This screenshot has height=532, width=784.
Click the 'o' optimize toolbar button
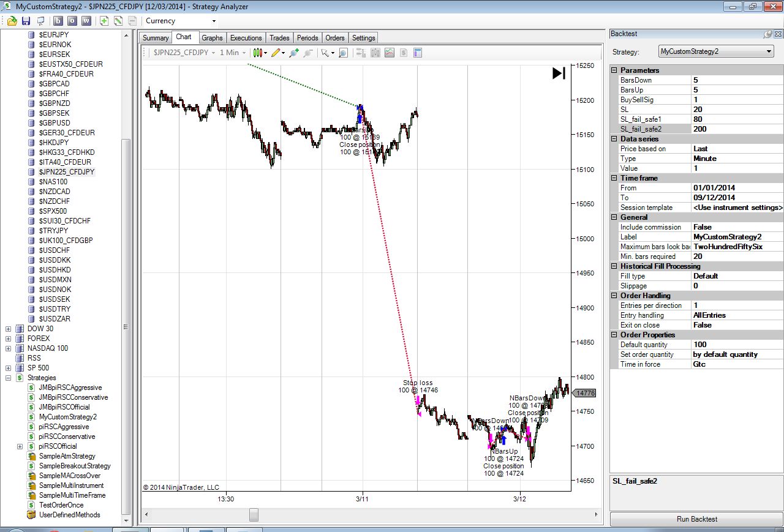[x=72, y=21]
